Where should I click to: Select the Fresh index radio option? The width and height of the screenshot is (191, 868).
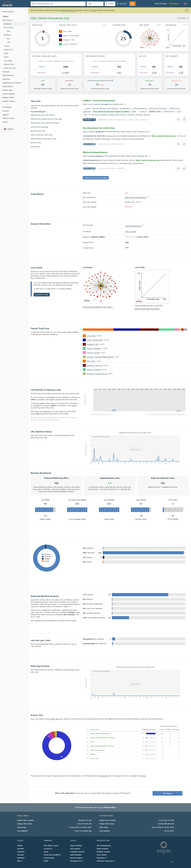tap(109, 4)
